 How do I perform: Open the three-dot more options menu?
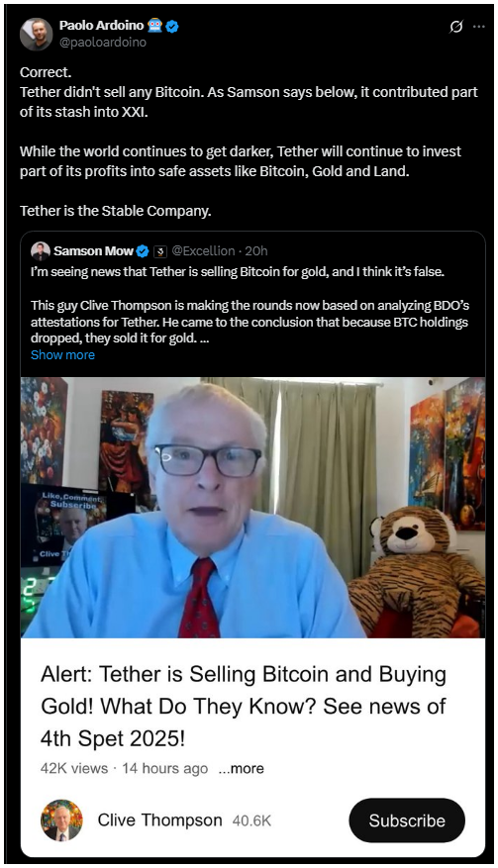point(478,26)
